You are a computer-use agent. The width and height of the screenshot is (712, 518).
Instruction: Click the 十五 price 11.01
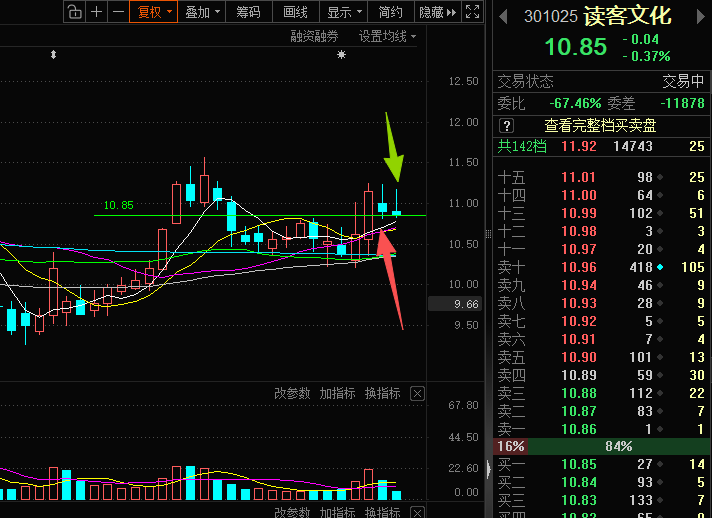tap(578, 177)
